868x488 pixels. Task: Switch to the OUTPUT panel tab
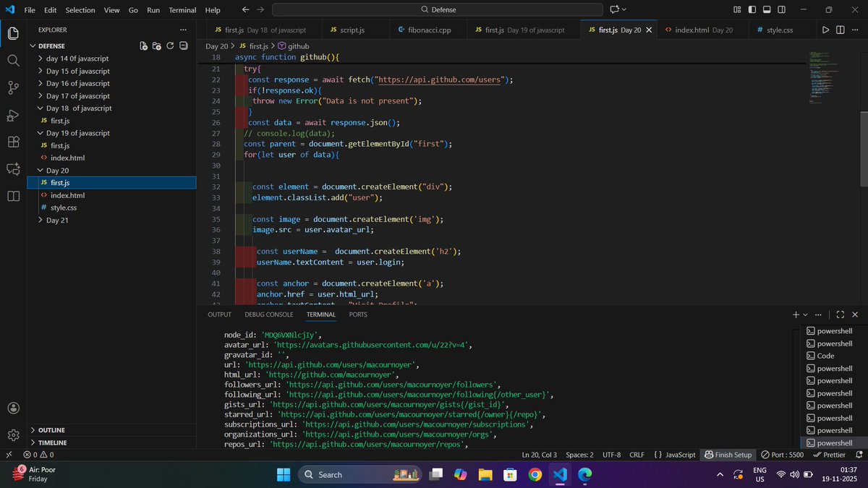coord(219,314)
